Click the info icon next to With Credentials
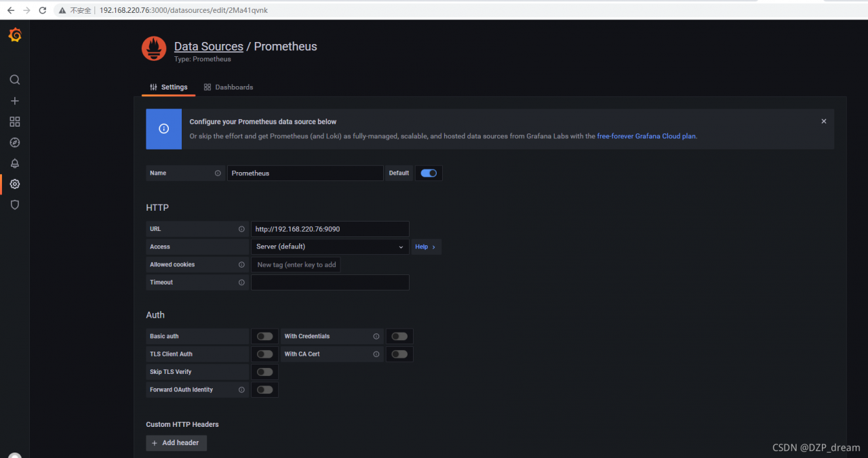The height and width of the screenshot is (458, 868). pos(376,337)
